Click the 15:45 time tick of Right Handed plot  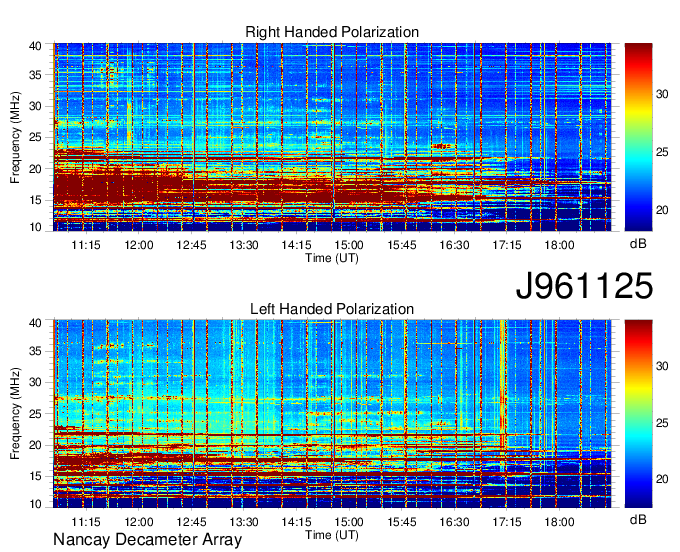click(402, 245)
